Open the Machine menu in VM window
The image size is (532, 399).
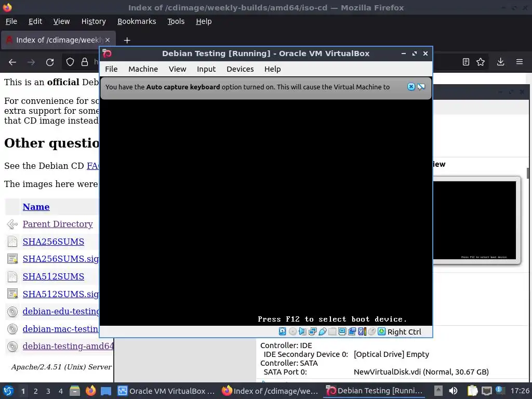click(143, 69)
